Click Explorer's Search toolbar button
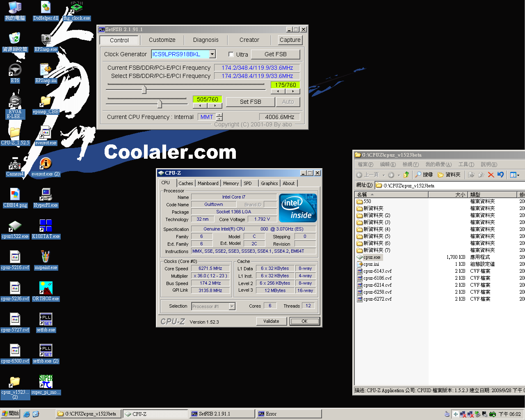This screenshot has height=420, width=525. click(424, 175)
